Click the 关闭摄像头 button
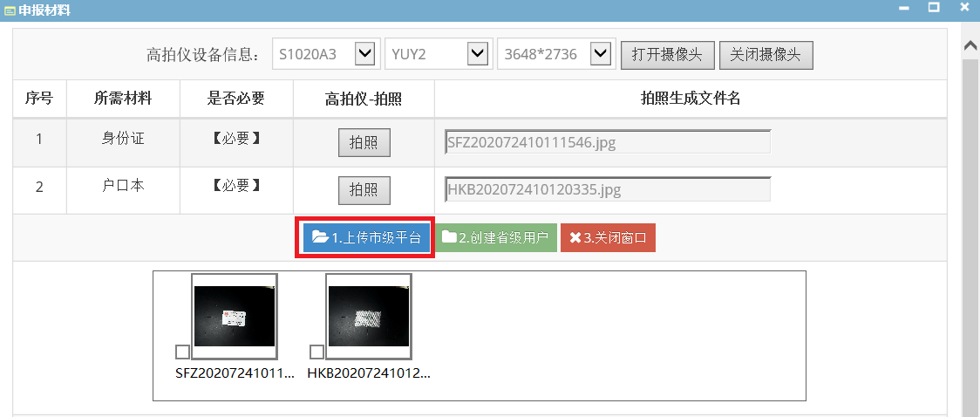 pyautogui.click(x=766, y=54)
